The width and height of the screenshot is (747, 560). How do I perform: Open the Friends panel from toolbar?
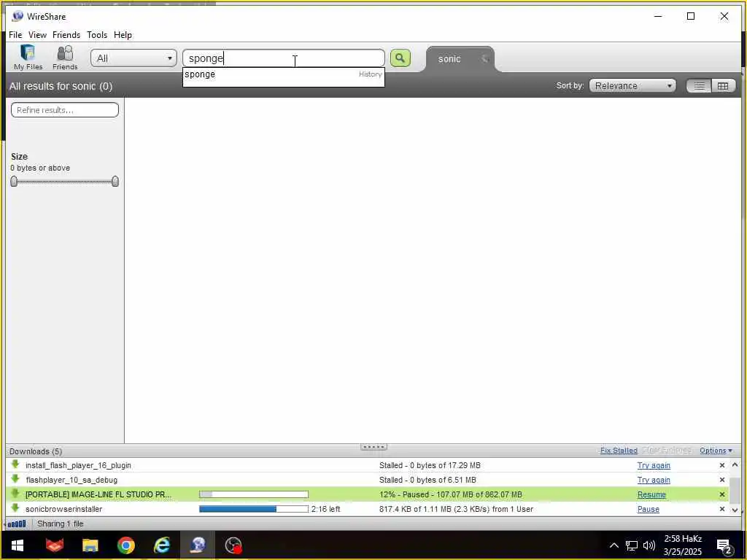65,57
